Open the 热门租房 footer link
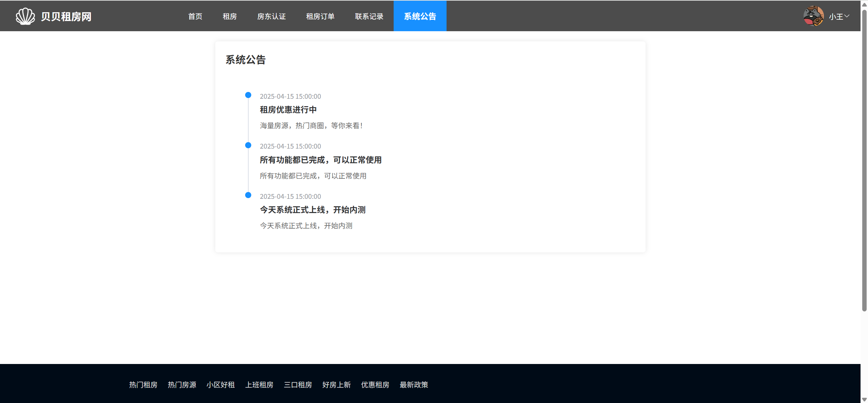The image size is (868, 403). point(143,385)
